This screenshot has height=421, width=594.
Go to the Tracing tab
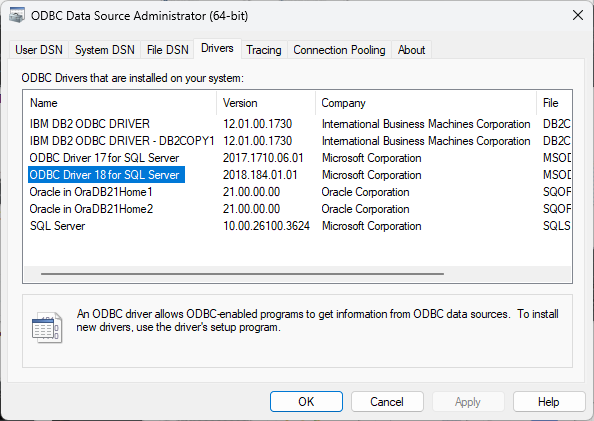pos(264,50)
